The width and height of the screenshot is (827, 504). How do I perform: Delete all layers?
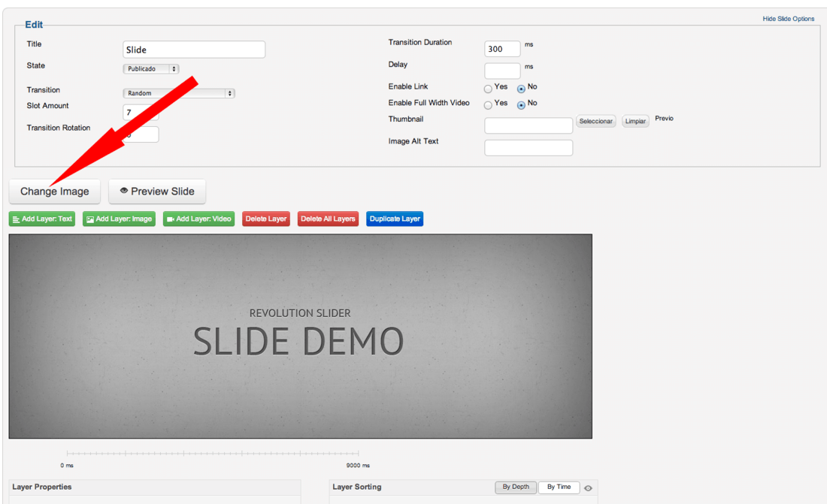pos(328,219)
